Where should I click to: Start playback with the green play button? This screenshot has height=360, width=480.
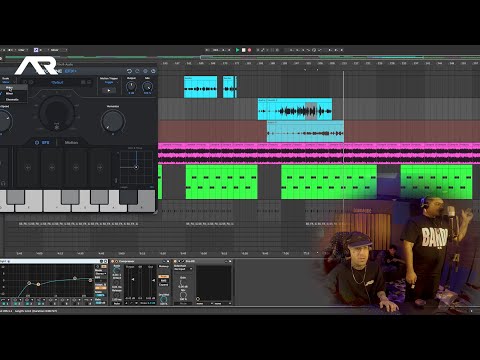point(237,50)
